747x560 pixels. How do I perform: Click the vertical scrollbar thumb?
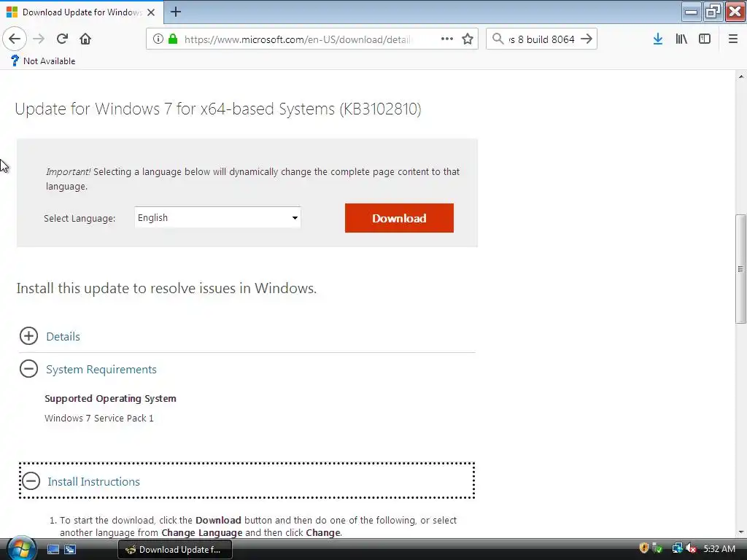coord(741,269)
